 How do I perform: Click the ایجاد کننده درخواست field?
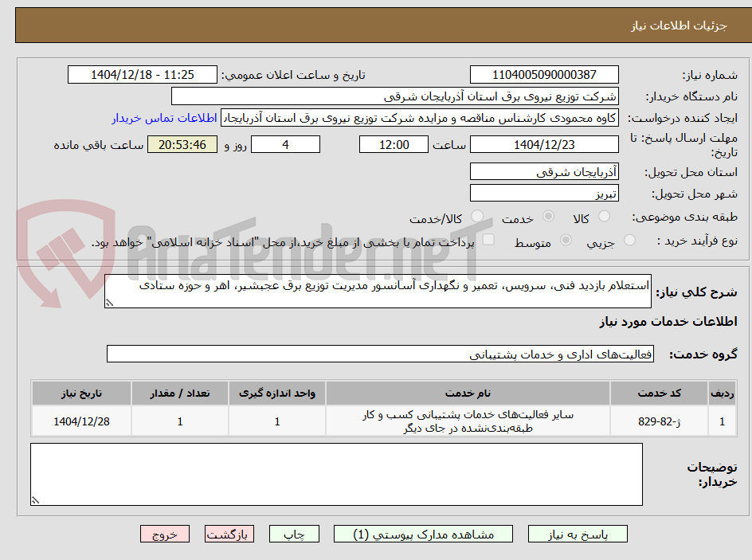click(420, 118)
